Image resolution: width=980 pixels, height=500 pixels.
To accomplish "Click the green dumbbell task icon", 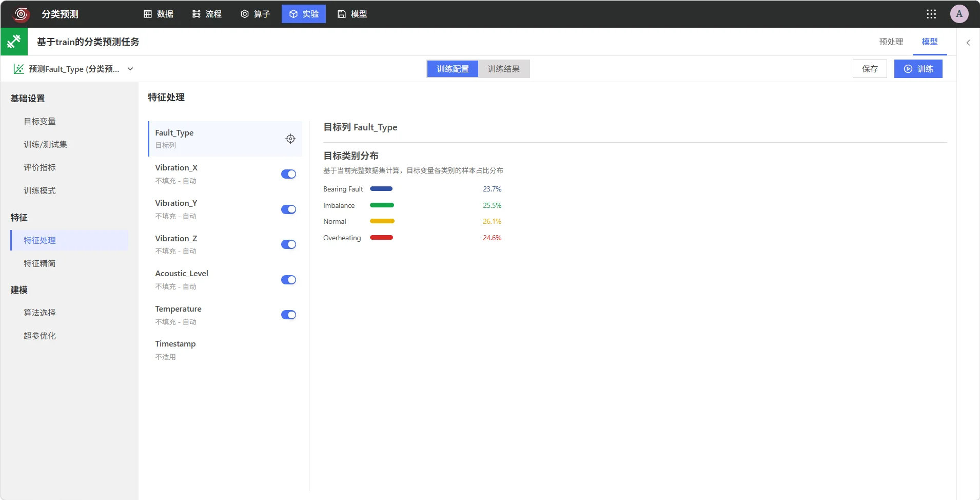I will 14,42.
